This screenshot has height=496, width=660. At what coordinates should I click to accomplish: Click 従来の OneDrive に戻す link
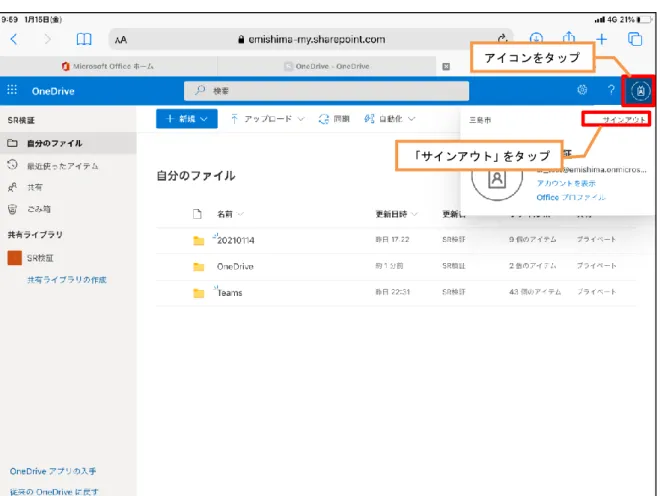pos(54,491)
